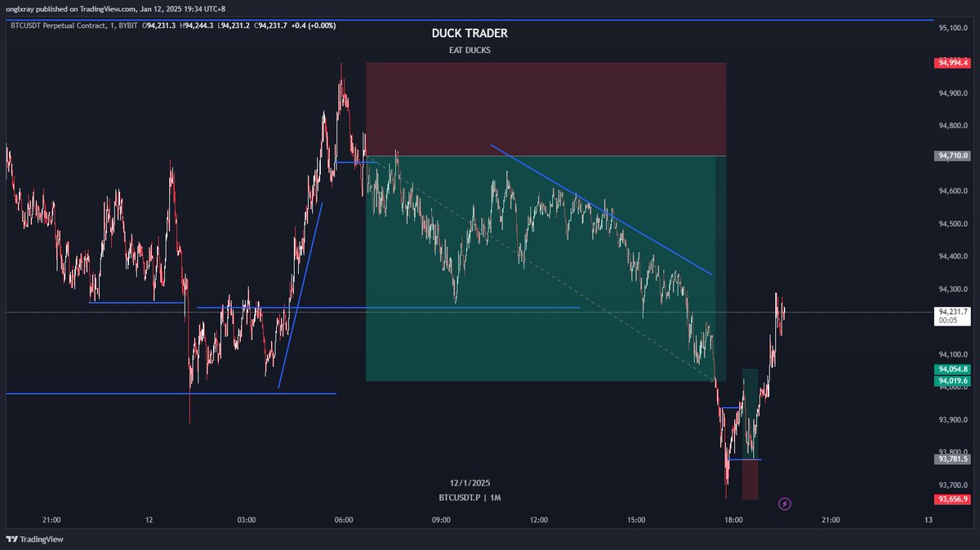Screen dimensions: 980x550
Task: Click the countdown timer 00:05 on price axis
Action: point(947,321)
